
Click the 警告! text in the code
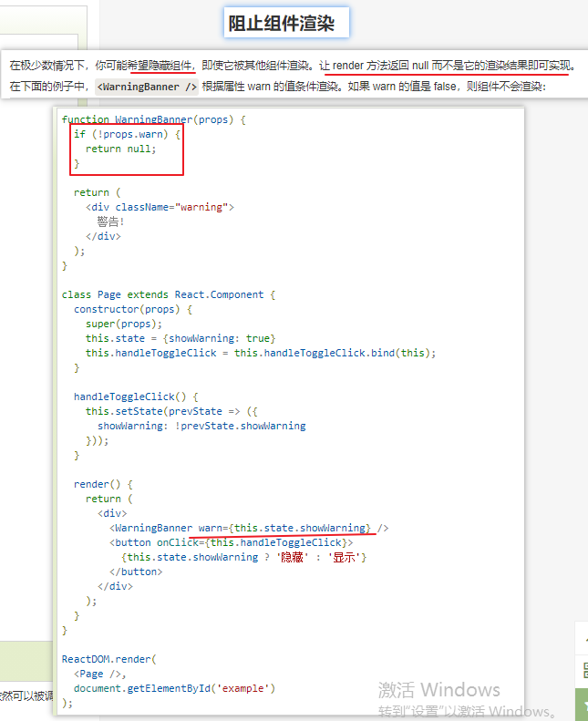point(110,222)
